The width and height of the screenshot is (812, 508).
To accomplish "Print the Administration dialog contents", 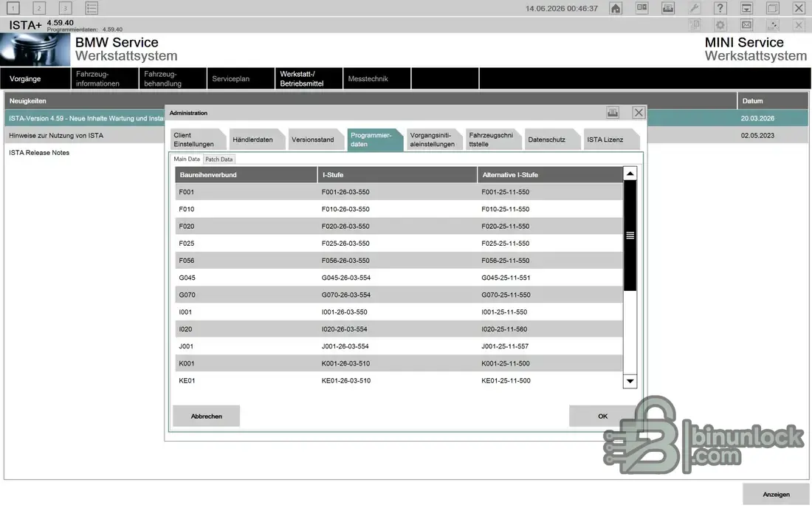I will point(613,112).
